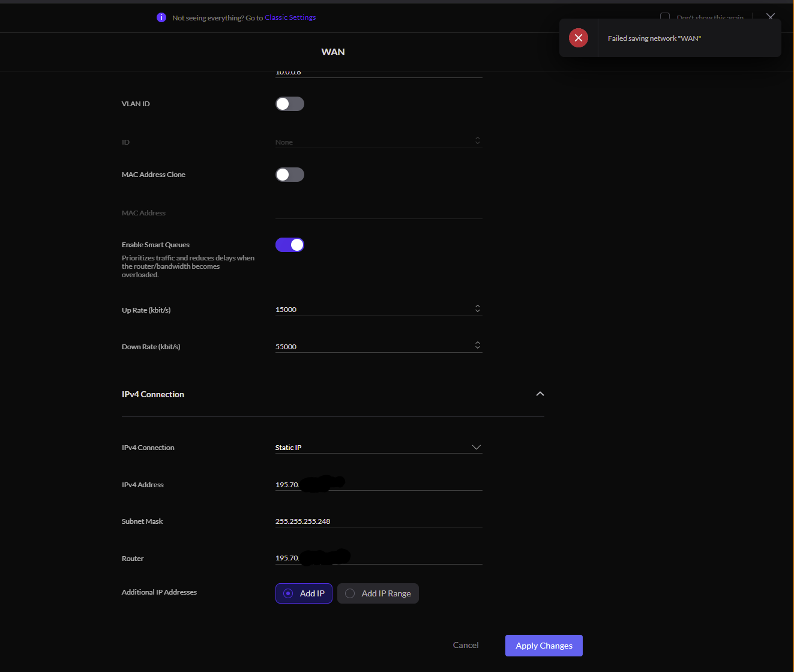This screenshot has width=794, height=672.
Task: Click the red error icon in notification
Action: [x=578, y=38]
